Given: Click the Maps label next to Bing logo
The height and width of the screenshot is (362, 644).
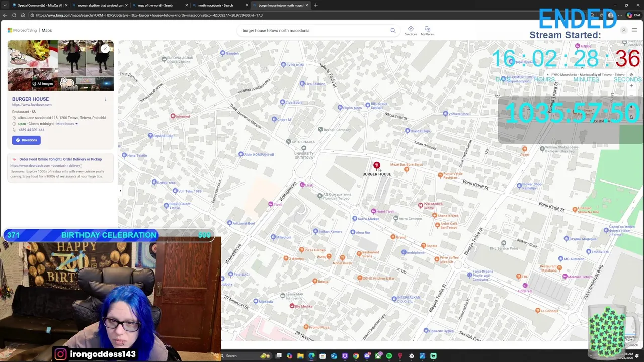Looking at the screenshot, I should tap(47, 30).
